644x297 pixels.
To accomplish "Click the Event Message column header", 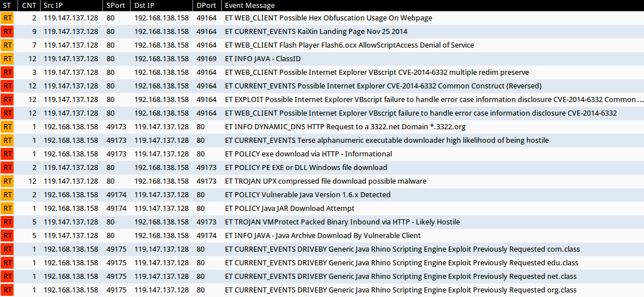I will click(250, 6).
